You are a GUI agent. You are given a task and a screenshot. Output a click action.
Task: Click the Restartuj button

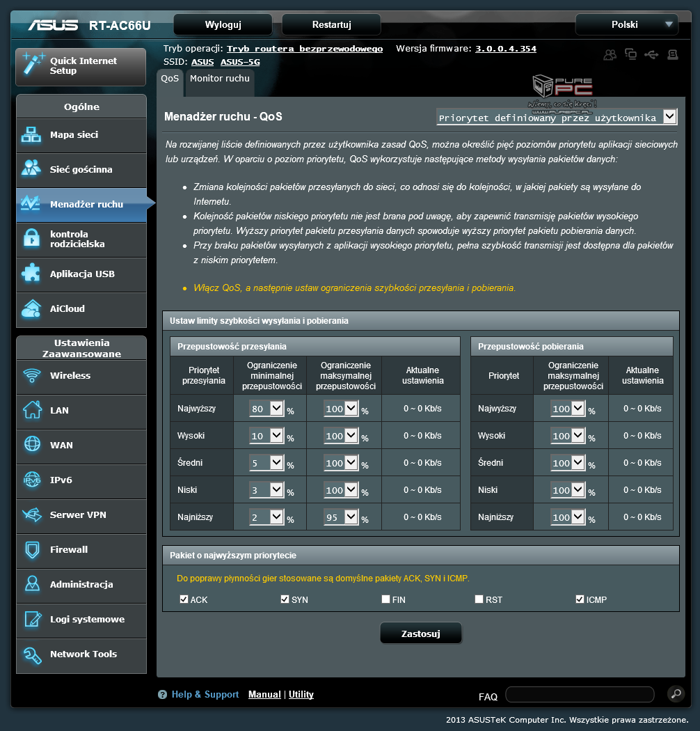point(331,24)
